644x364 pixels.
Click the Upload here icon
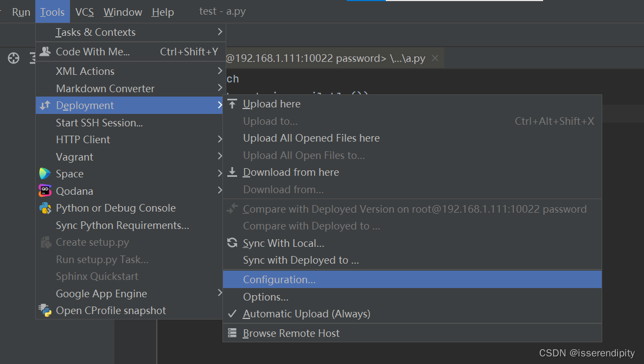[232, 104]
